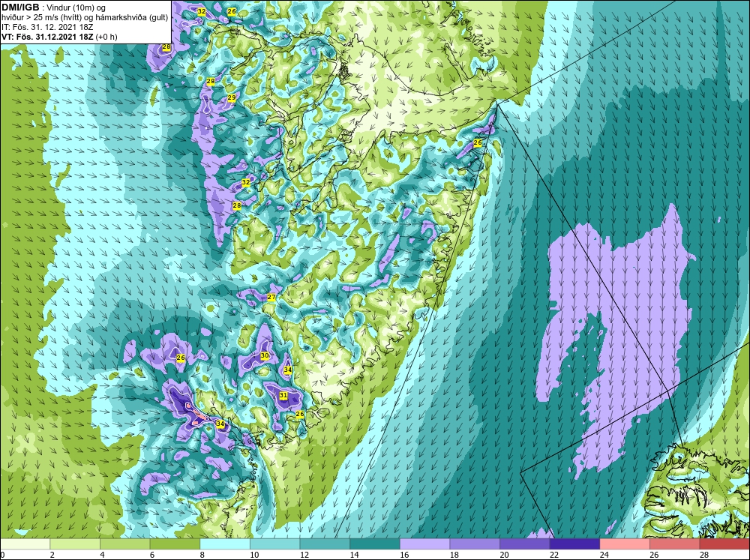
Task: Pick the 6–8 m/s olive green legend swatch
Action: click(175, 544)
